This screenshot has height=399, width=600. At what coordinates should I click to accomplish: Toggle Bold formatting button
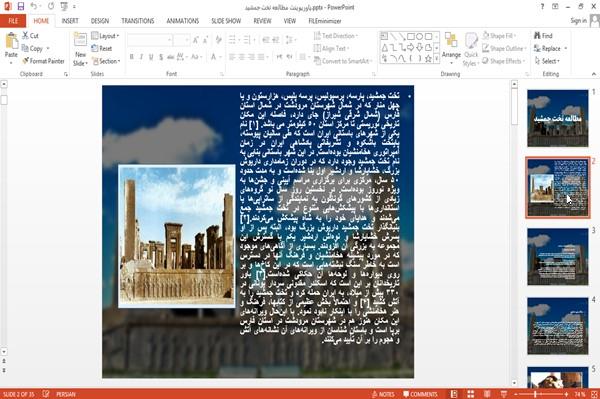(x=132, y=57)
